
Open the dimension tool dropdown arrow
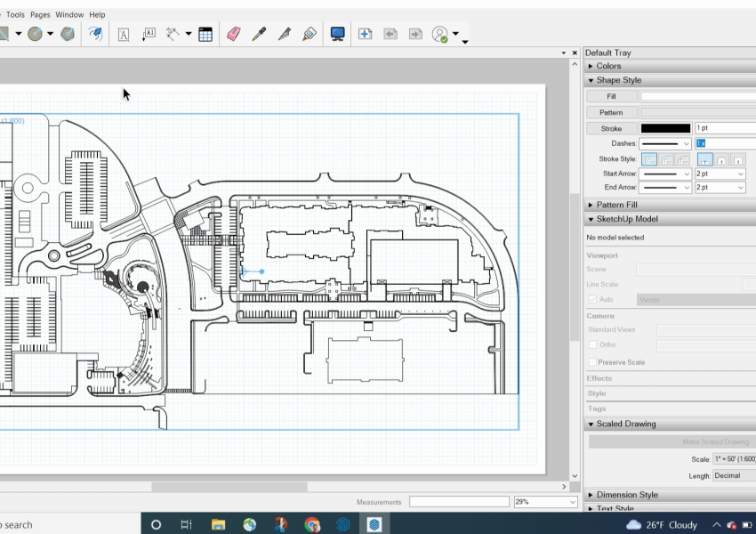click(189, 34)
